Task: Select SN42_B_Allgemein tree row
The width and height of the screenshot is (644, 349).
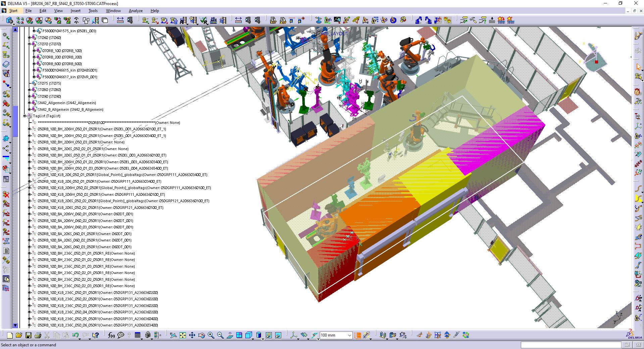Action: [x=70, y=110]
